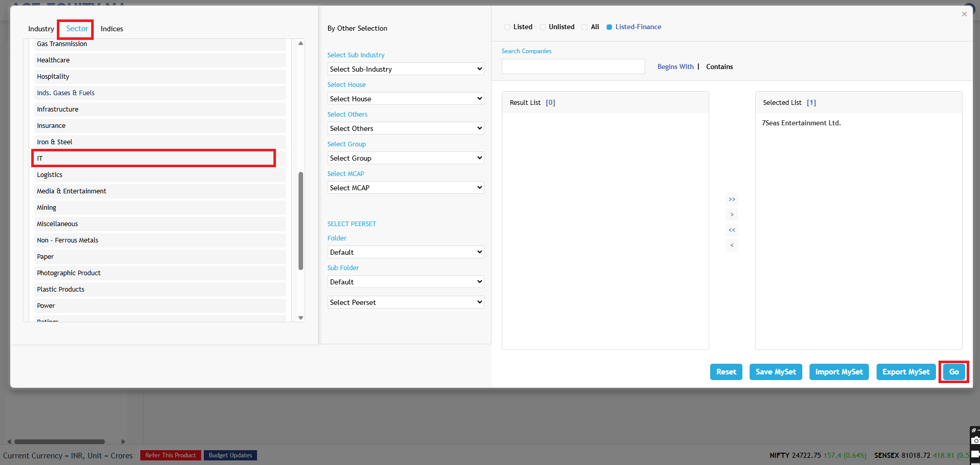Select the All radio button
Image resolution: width=980 pixels, height=465 pixels.
pyautogui.click(x=585, y=27)
